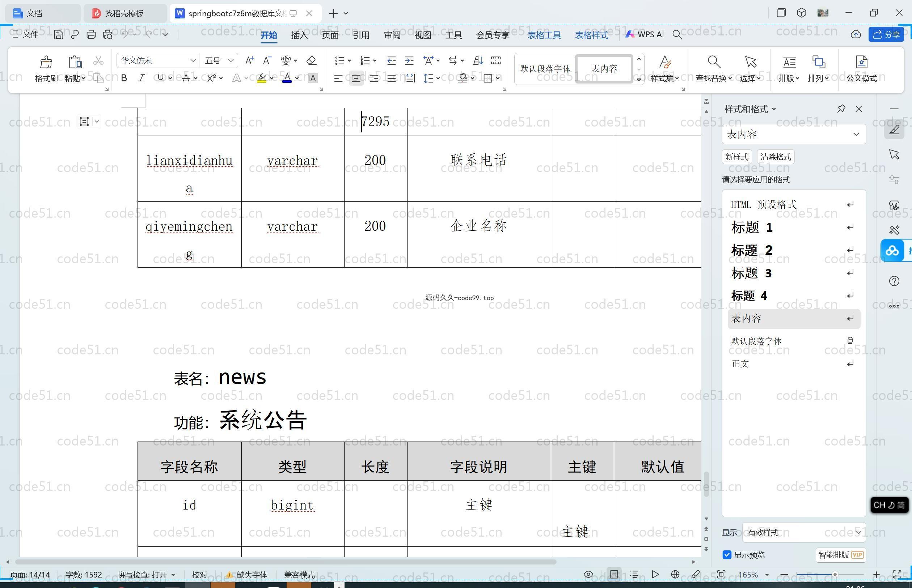Image resolution: width=912 pixels, height=588 pixels.
Task: Toggle Italic formatting
Action: click(142, 78)
